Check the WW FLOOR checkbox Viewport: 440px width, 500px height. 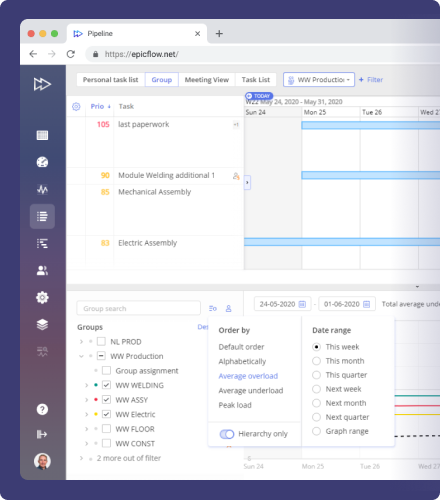[x=106, y=429]
